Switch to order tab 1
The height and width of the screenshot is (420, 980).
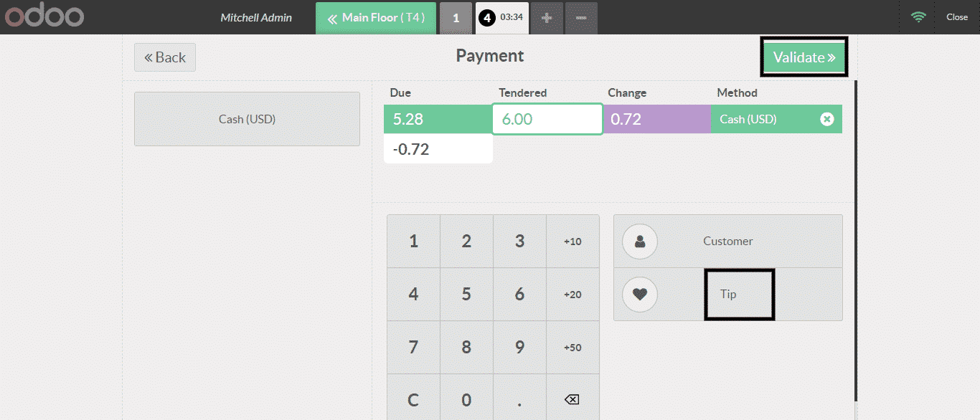point(456,18)
